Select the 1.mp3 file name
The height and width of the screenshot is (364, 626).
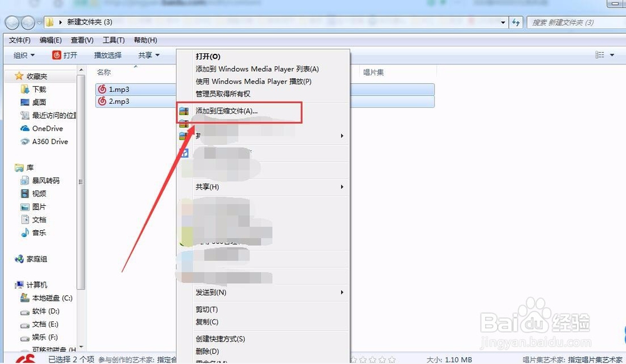[x=119, y=89]
